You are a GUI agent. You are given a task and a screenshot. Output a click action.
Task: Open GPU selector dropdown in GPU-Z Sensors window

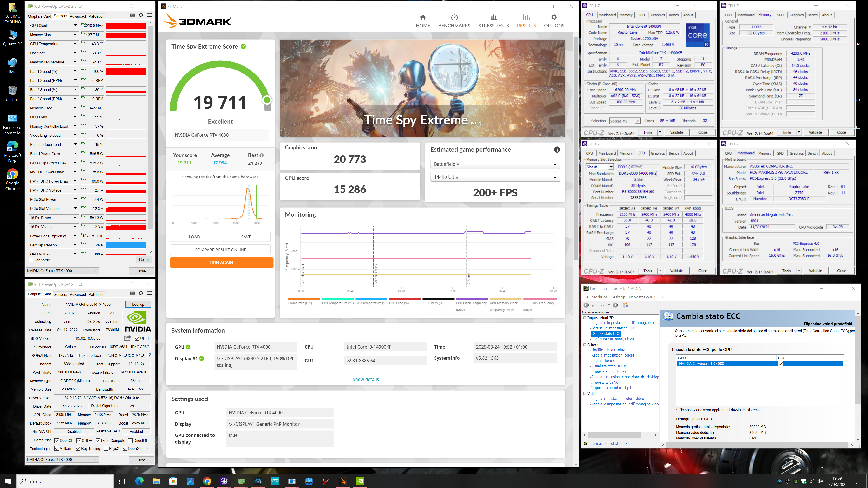[63, 271]
